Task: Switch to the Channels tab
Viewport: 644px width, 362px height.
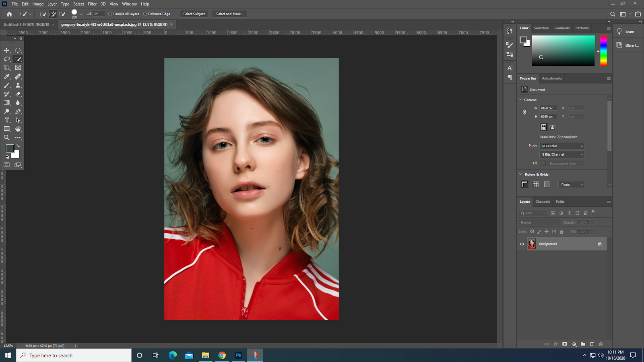Action: point(543,202)
